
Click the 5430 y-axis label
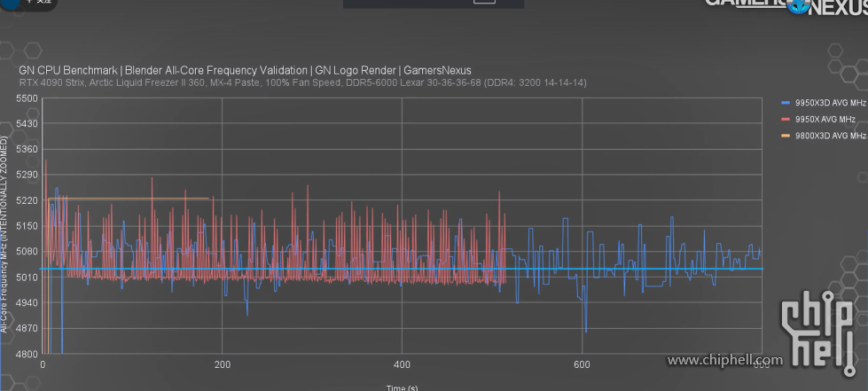(27, 124)
